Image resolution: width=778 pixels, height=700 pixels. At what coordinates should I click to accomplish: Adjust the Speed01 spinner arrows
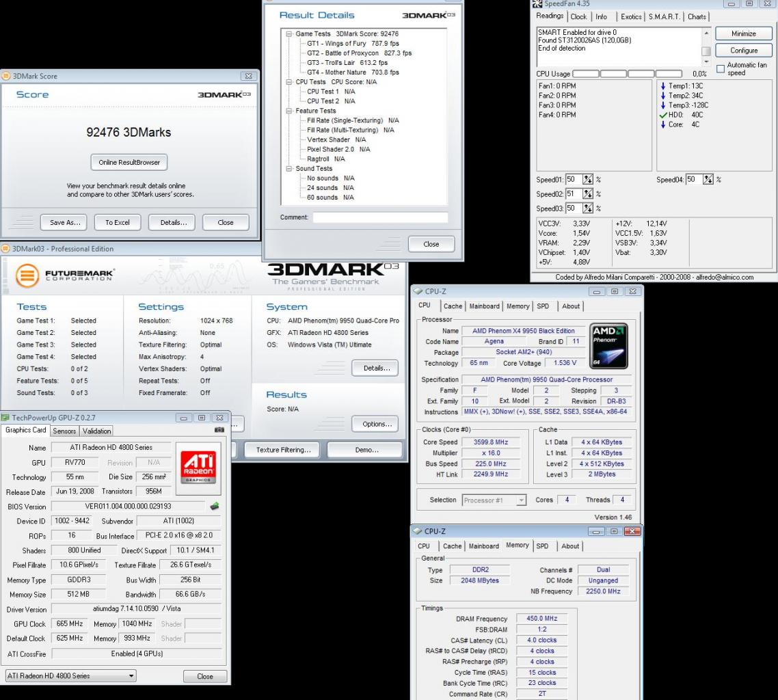pos(587,180)
